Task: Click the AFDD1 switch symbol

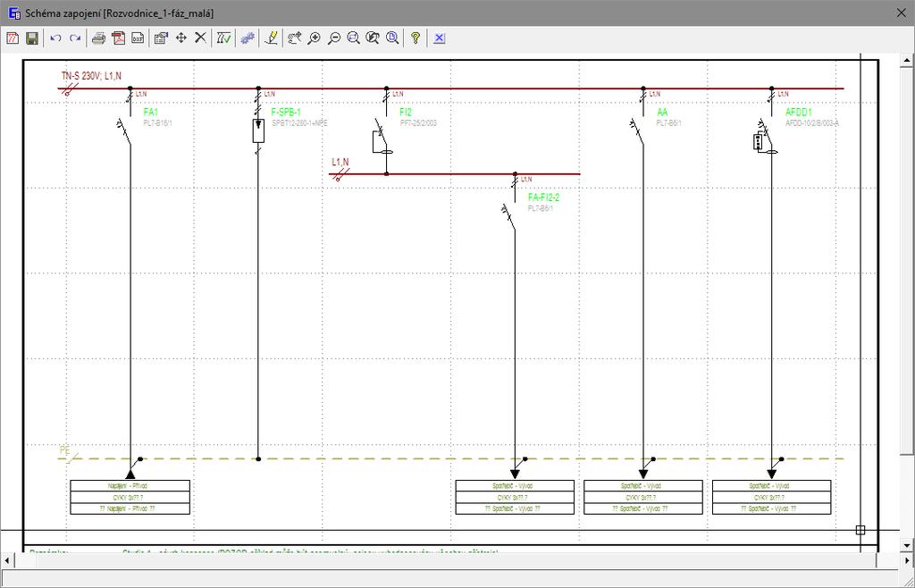Action: point(766,138)
